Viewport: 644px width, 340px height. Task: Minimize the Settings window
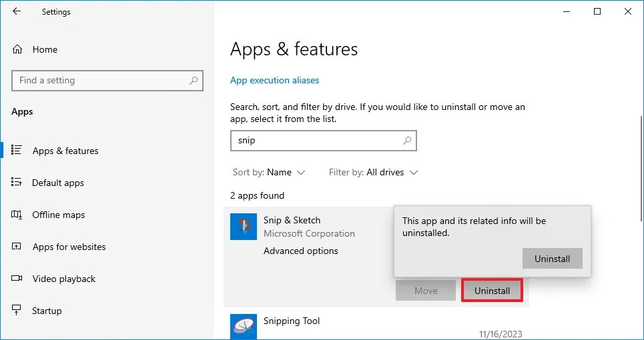click(567, 11)
